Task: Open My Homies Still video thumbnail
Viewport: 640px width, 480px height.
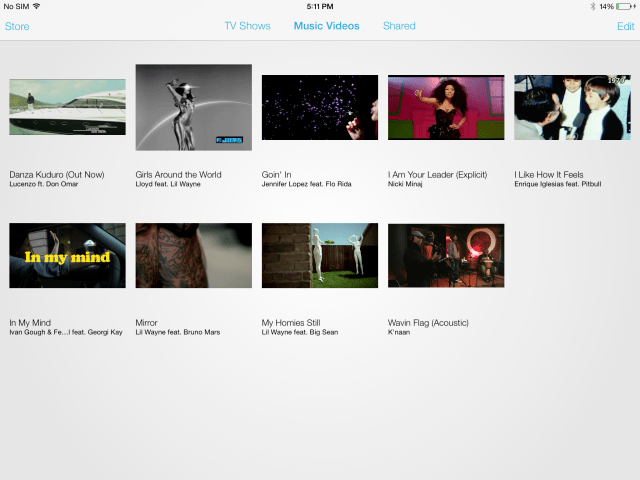Action: 320,256
